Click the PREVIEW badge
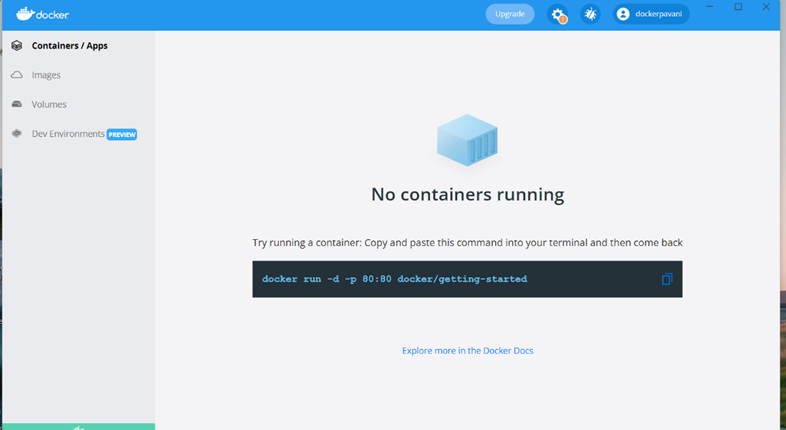This screenshot has width=786, height=430. (x=122, y=134)
